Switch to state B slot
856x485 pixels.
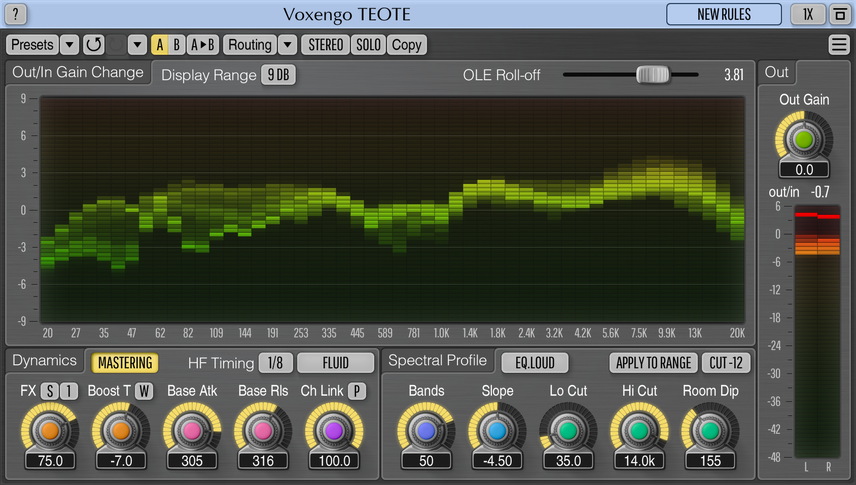coord(176,45)
